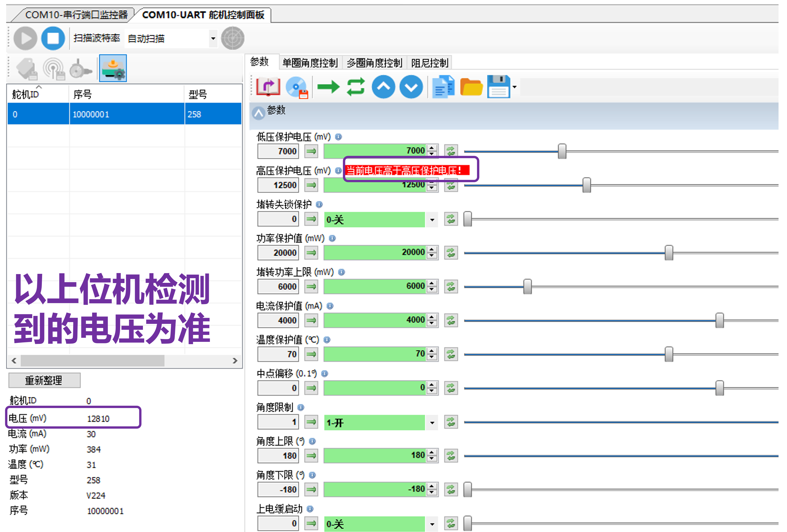Click the 重新整理 button
Screen dimensions: 787x532
point(44,380)
